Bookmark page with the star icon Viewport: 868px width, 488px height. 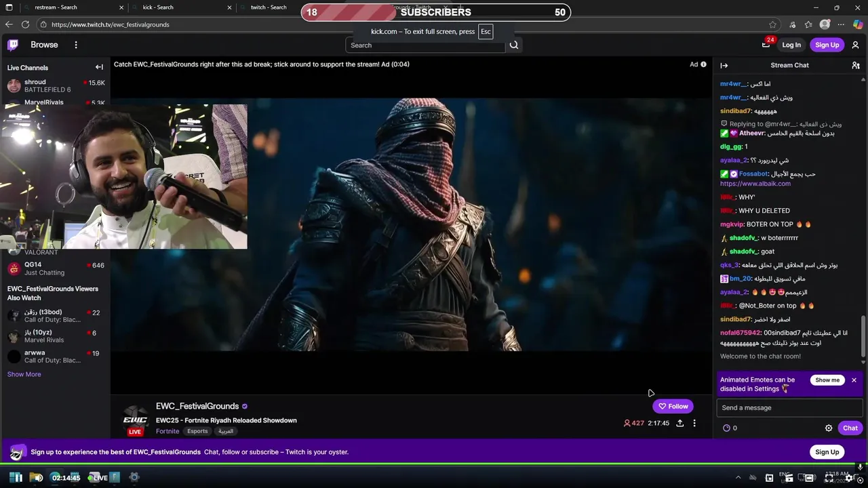pyautogui.click(x=772, y=24)
